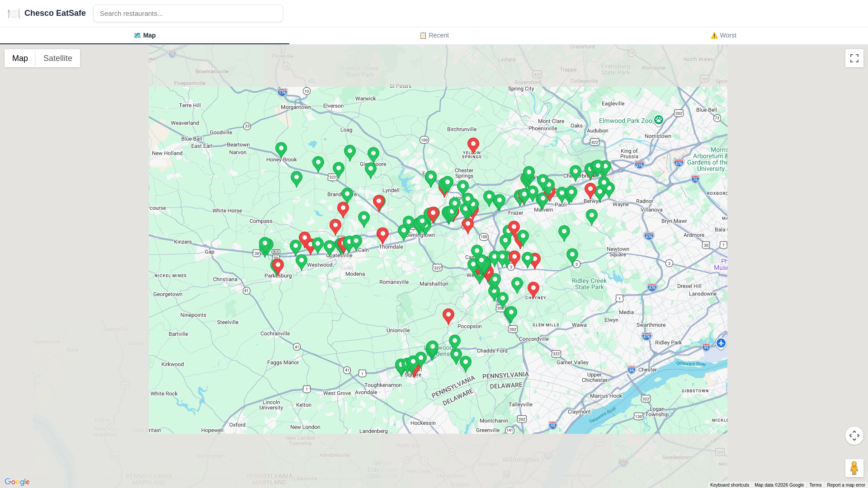Screen dimensions: 868x488
Task: Toggle fullscreen map view
Action: coord(854,58)
